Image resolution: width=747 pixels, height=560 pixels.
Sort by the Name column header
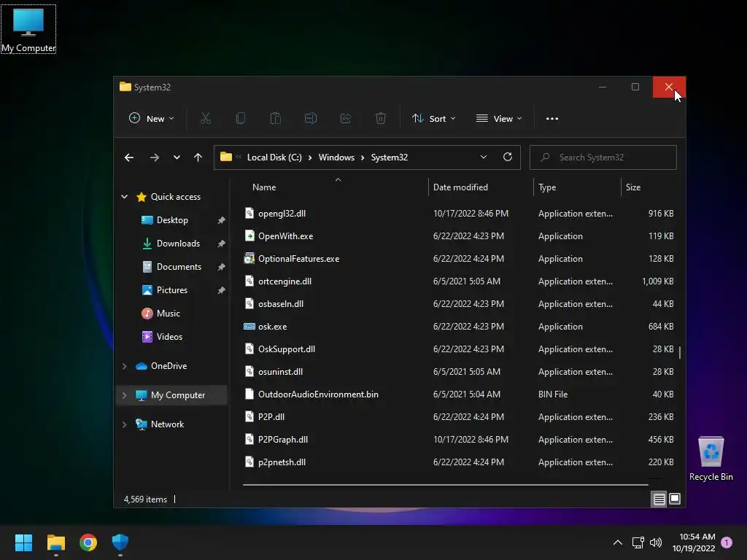coord(264,187)
